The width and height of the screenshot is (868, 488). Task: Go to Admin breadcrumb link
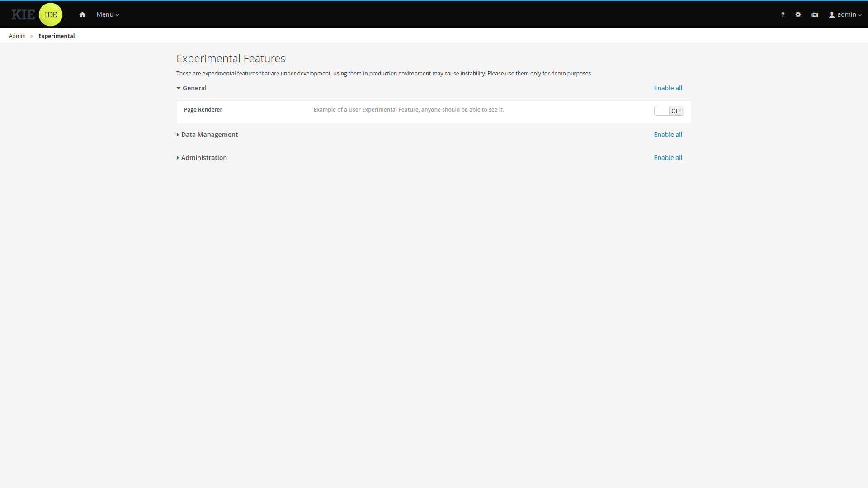click(x=17, y=36)
